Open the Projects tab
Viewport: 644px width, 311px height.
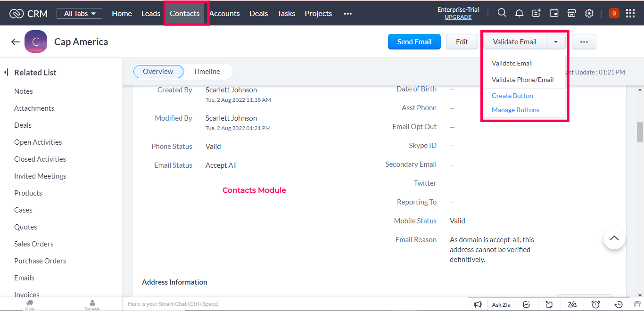[318, 14]
